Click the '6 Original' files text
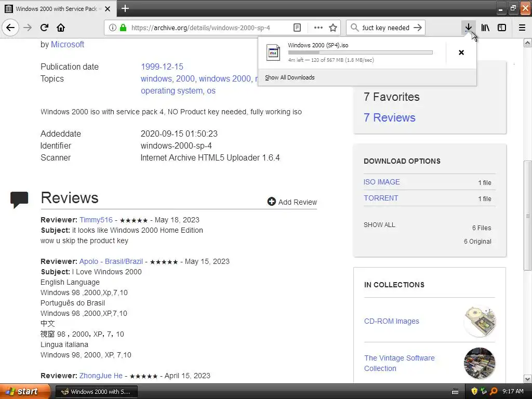The width and height of the screenshot is (532, 399). [x=477, y=241]
